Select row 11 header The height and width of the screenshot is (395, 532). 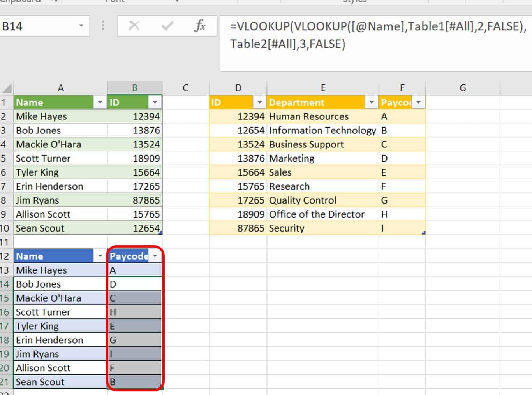[x=6, y=242]
